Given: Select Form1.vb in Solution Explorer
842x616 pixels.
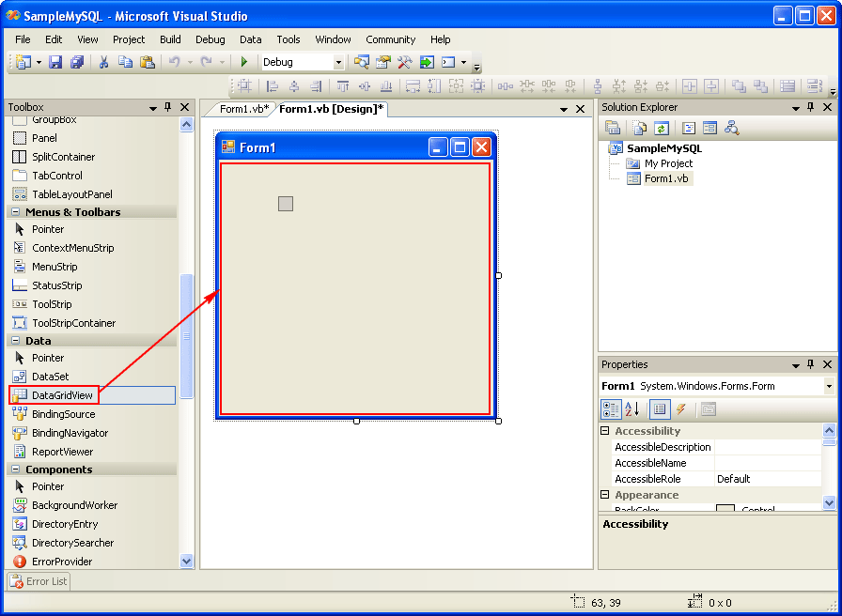Looking at the screenshot, I should pyautogui.click(x=666, y=178).
